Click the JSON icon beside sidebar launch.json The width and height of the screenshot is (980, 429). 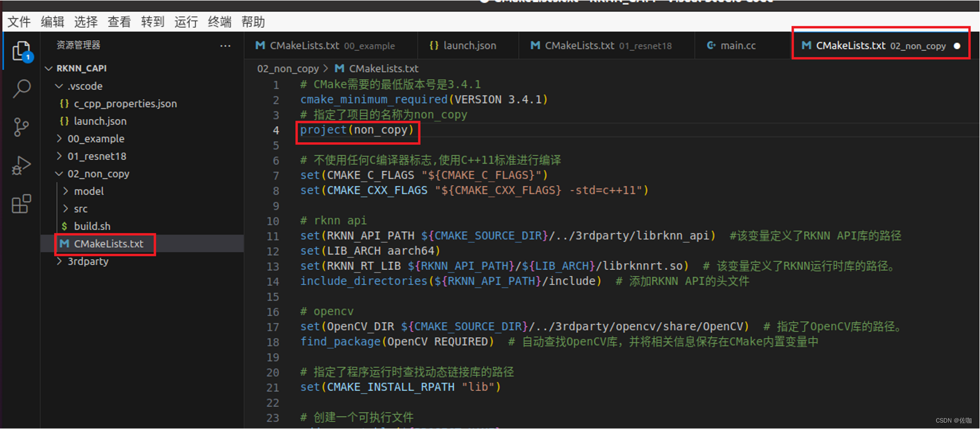click(x=64, y=121)
